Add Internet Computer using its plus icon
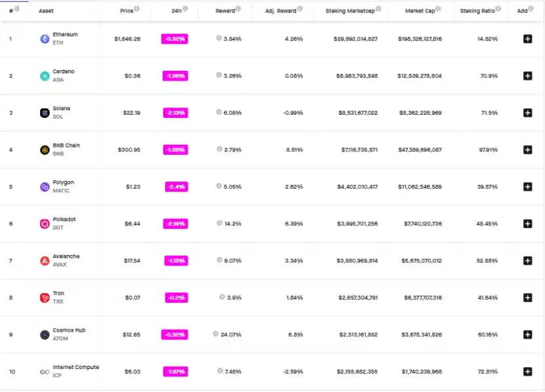Image resolution: width=545 pixels, height=392 pixels. pyautogui.click(x=527, y=372)
